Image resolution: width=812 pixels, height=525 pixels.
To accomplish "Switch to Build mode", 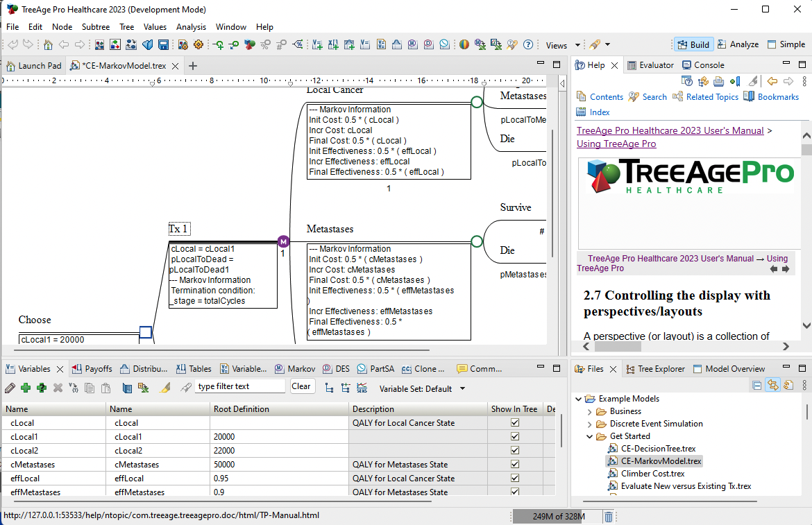I will (693, 44).
